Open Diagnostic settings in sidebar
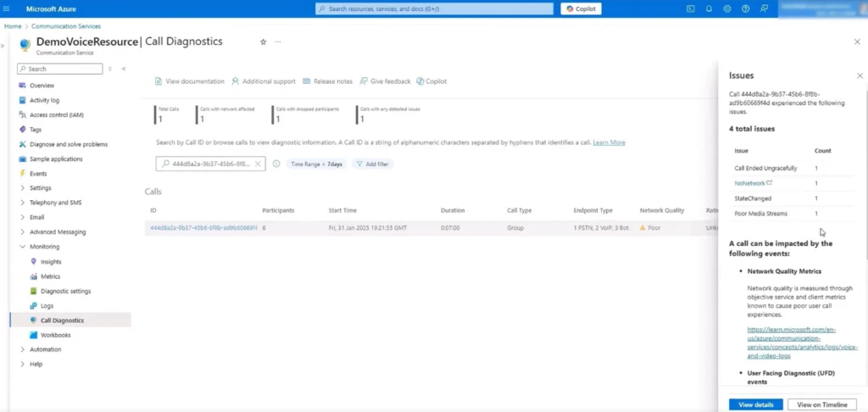 pos(67,291)
